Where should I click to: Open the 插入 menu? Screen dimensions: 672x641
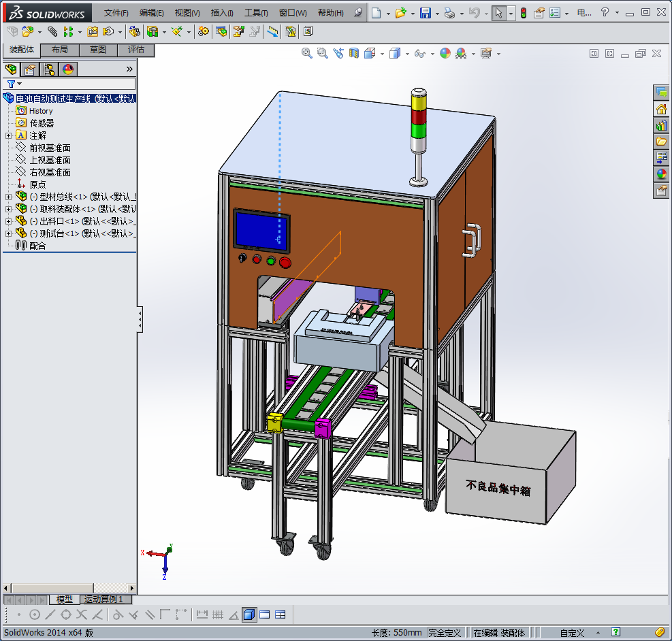point(222,13)
